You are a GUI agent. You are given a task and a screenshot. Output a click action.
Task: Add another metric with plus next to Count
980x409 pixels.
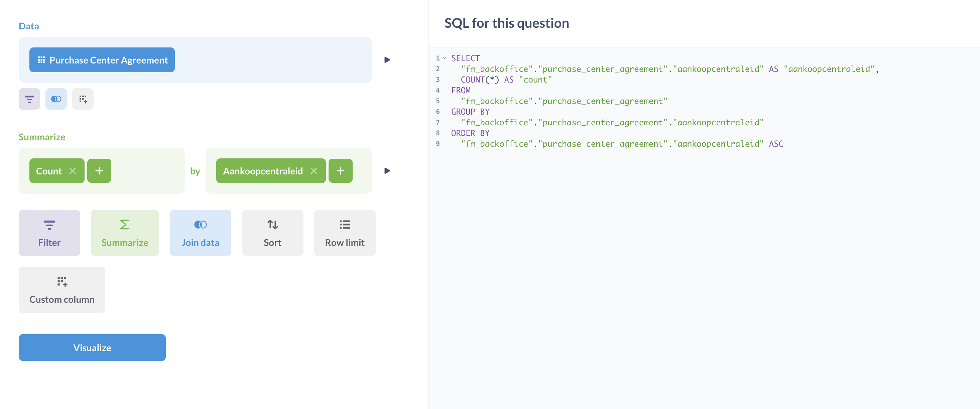[x=99, y=171]
